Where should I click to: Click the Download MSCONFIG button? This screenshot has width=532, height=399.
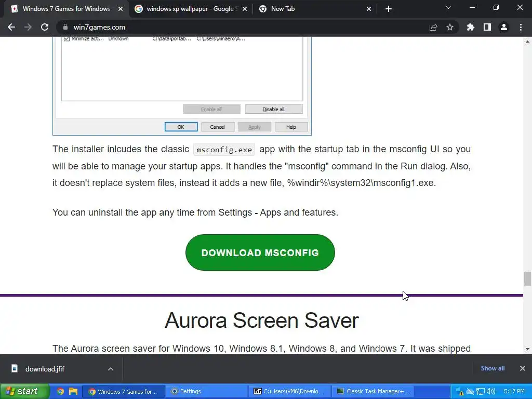(260, 252)
